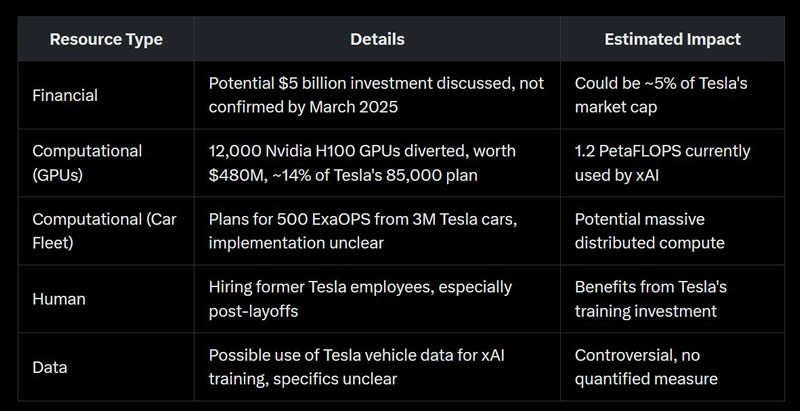The image size is (800, 411).
Task: Click the Controversial, no quantified measure cell
Action: 647,367
